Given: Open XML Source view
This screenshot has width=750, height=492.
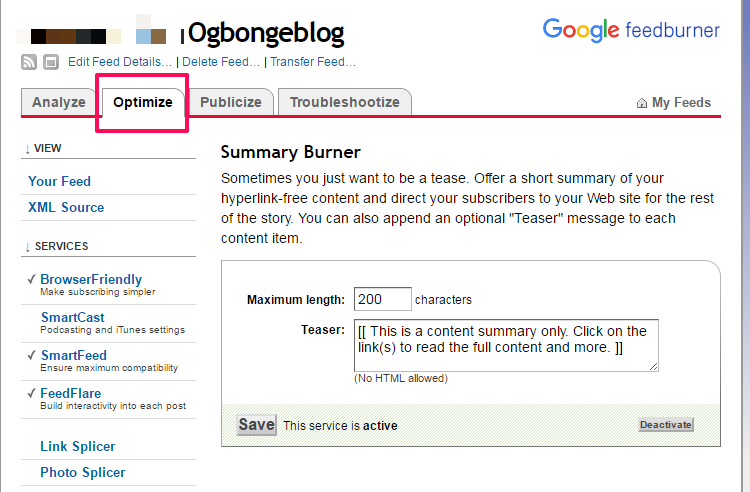Looking at the screenshot, I should [66, 207].
